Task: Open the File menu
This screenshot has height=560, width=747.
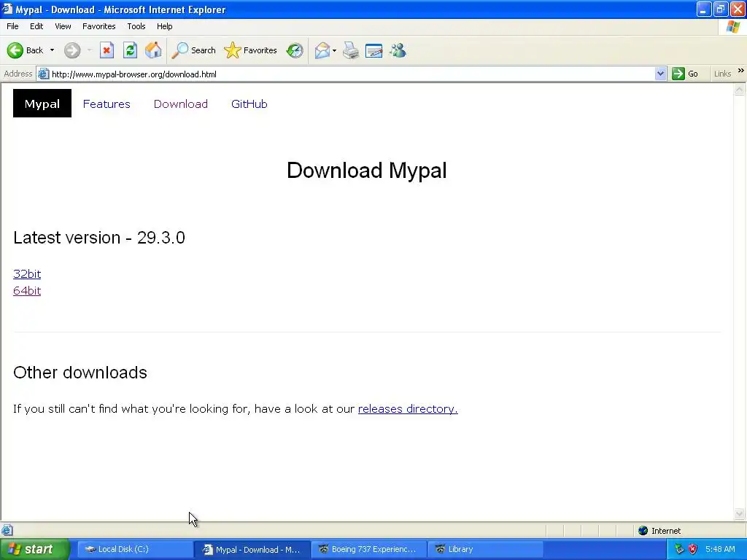Action: tap(13, 26)
